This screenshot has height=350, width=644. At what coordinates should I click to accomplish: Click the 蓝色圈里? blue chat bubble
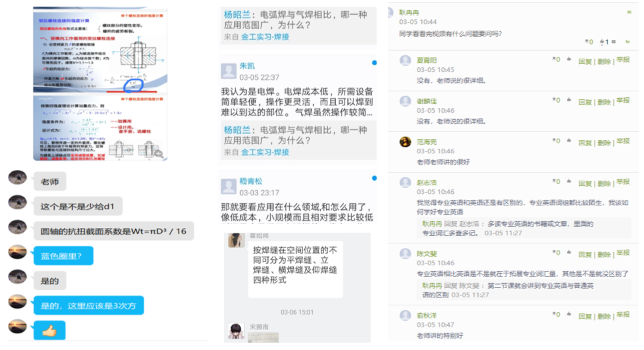tap(66, 255)
